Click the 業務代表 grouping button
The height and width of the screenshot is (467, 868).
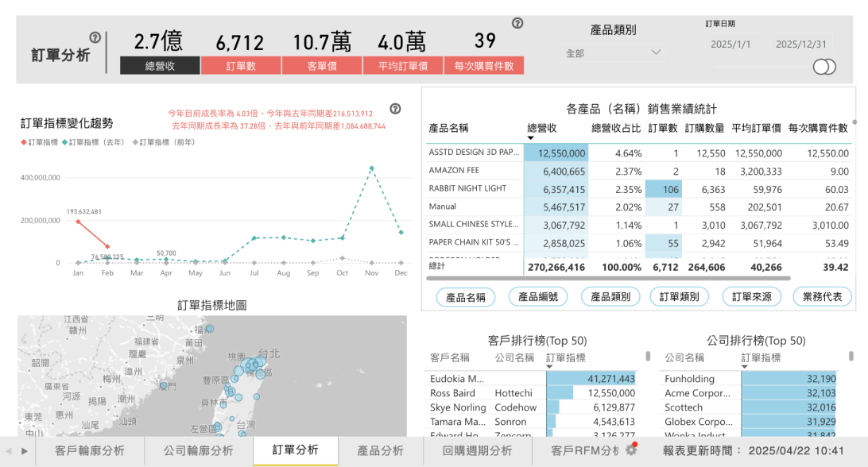pos(822,296)
